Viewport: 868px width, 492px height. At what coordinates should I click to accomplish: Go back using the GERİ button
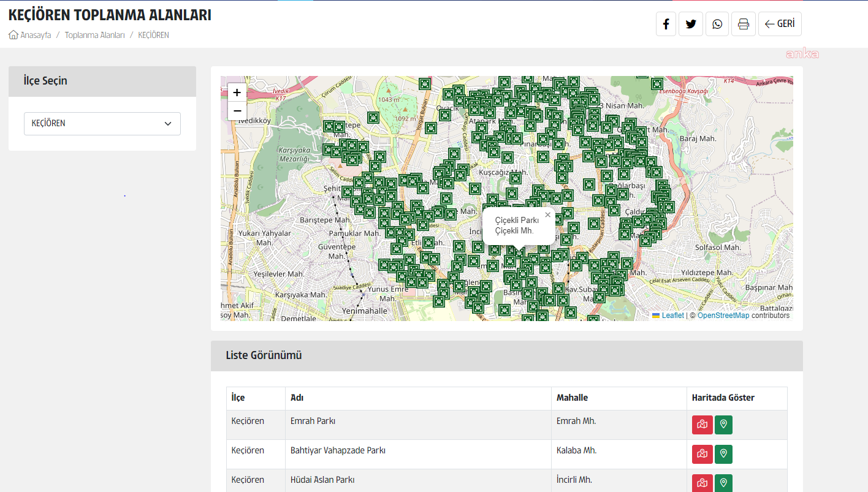779,24
